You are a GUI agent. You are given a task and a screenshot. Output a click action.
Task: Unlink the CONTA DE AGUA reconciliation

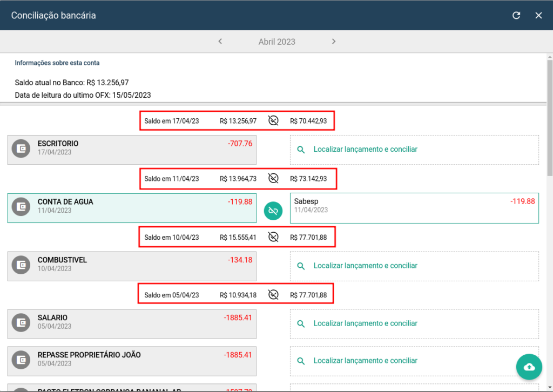tap(273, 211)
